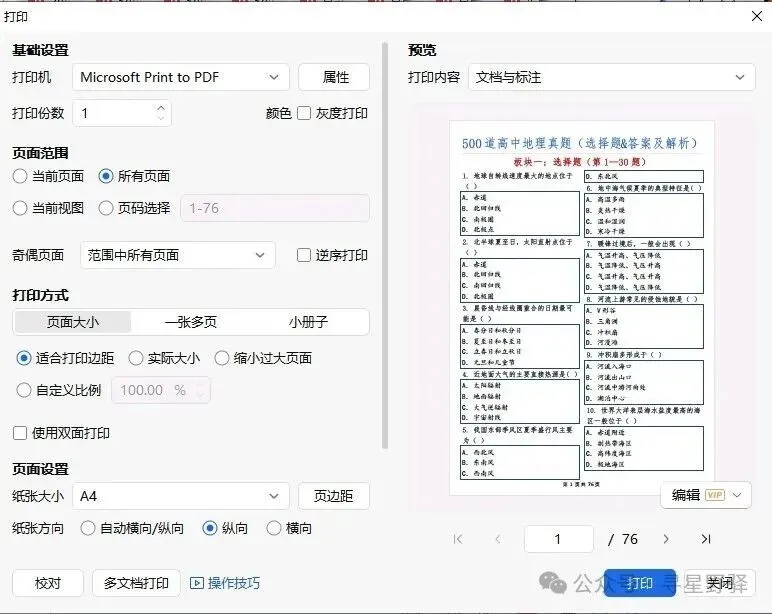Choose 页码选择 radio option
772x614 pixels.
[x=106, y=208]
